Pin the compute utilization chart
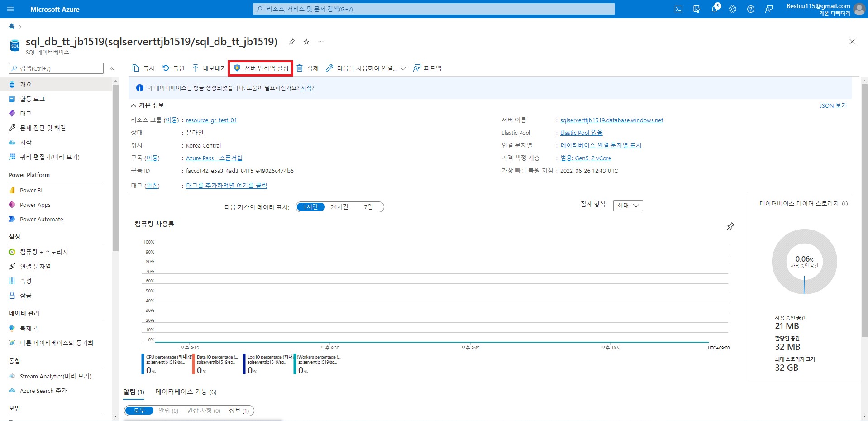Screen dimensions: 868x421 click(730, 226)
